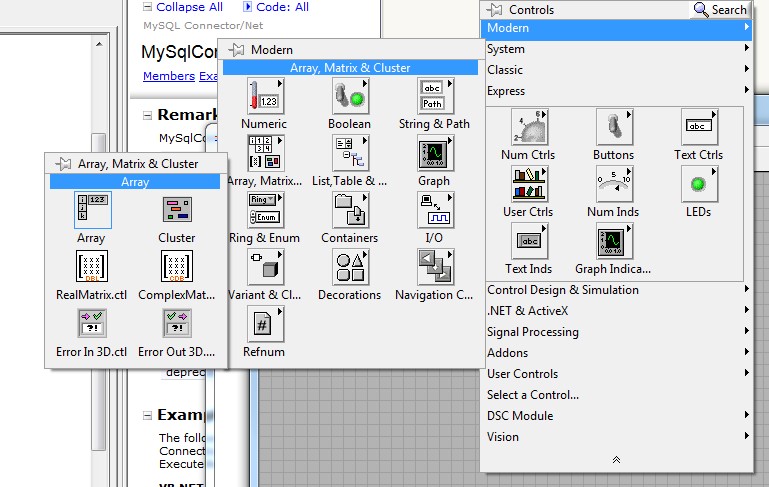The image size is (769, 487).
Task: Open the I/O subpalette
Action: pyautogui.click(x=436, y=210)
